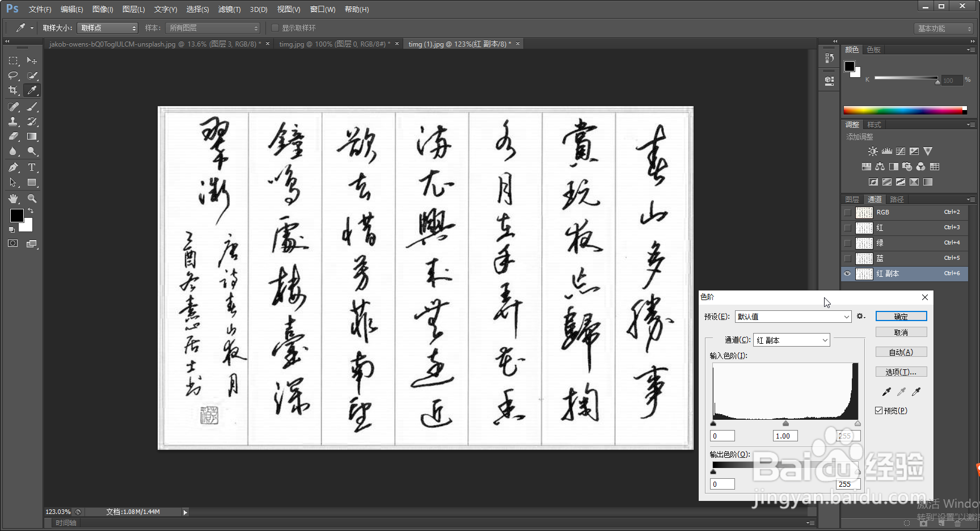The width and height of the screenshot is (980, 531).
Task: Select the Clone Stamp tool
Action: coord(13,121)
